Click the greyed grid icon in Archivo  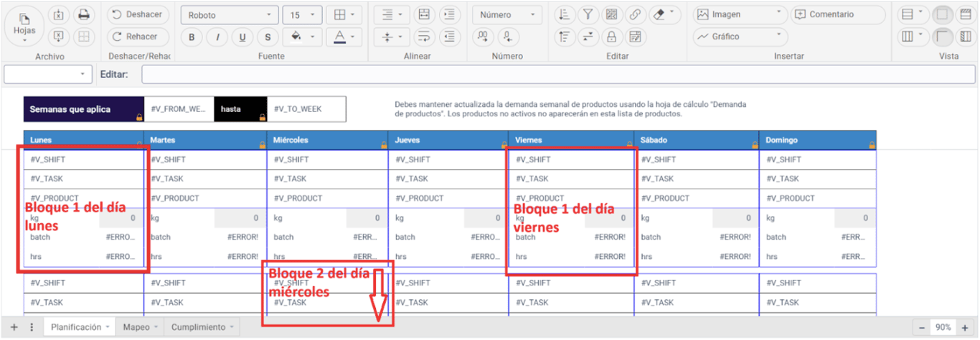click(84, 37)
